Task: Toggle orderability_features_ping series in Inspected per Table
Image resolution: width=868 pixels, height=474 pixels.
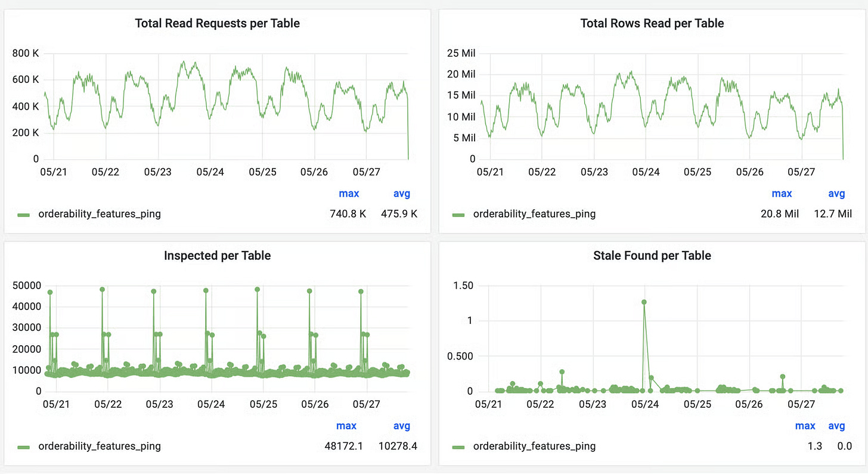Action: coord(100,446)
